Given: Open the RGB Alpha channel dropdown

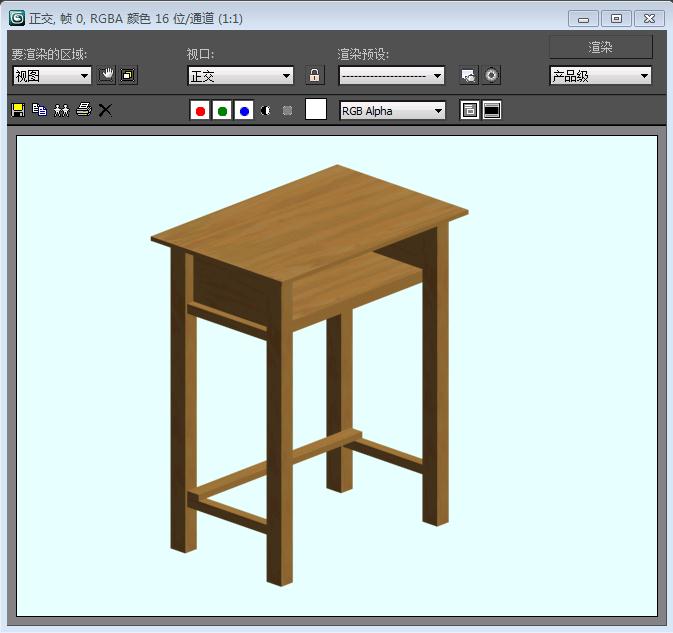Looking at the screenshot, I should point(392,111).
